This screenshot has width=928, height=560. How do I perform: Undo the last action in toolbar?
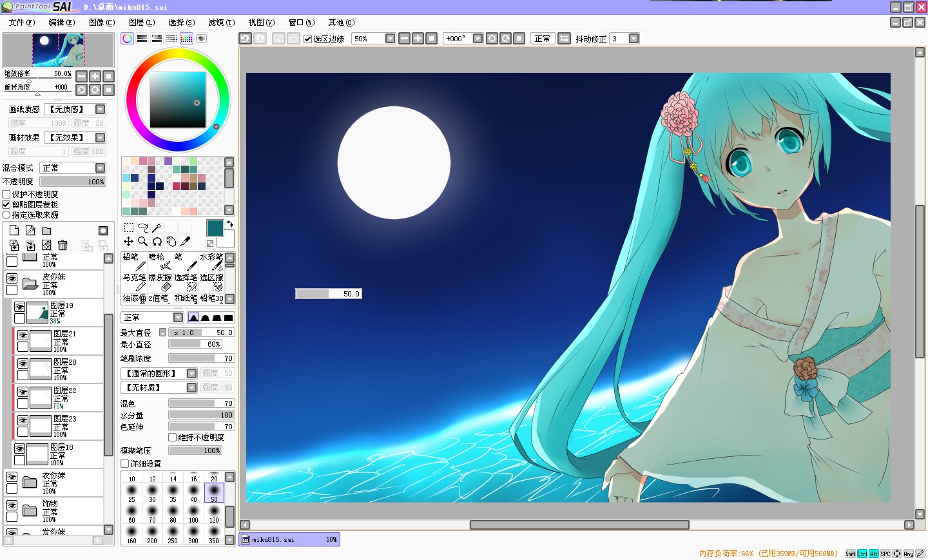pyautogui.click(x=245, y=39)
